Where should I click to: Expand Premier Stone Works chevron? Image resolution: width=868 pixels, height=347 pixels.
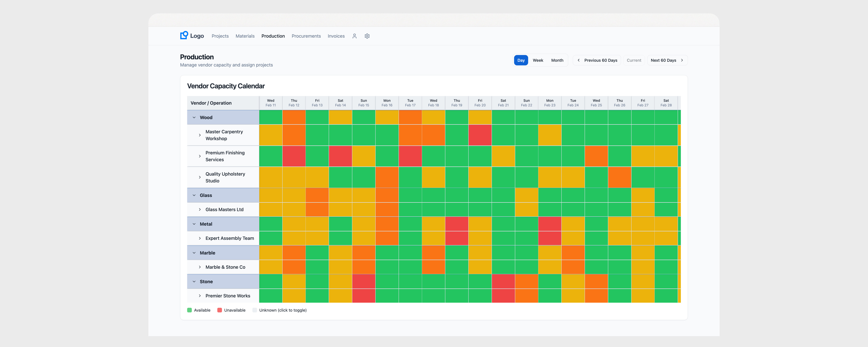200,296
